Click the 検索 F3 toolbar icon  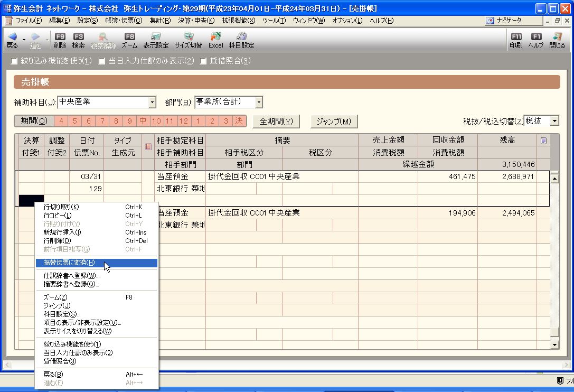point(78,40)
